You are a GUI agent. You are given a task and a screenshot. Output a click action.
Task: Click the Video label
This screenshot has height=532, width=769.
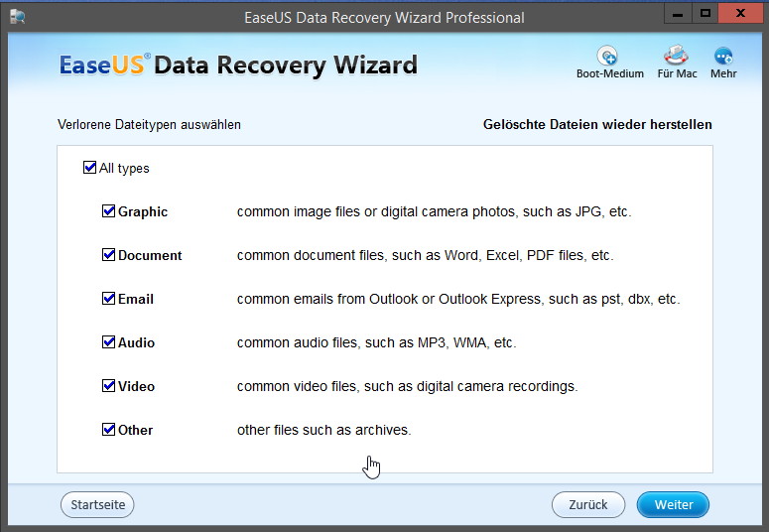coord(136,386)
